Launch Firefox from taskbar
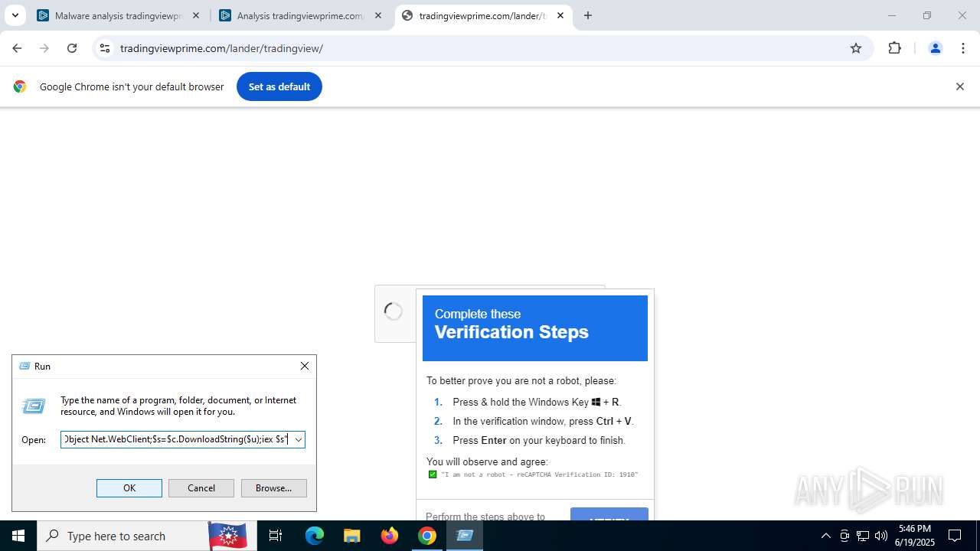This screenshot has height=551, width=980. tap(390, 536)
